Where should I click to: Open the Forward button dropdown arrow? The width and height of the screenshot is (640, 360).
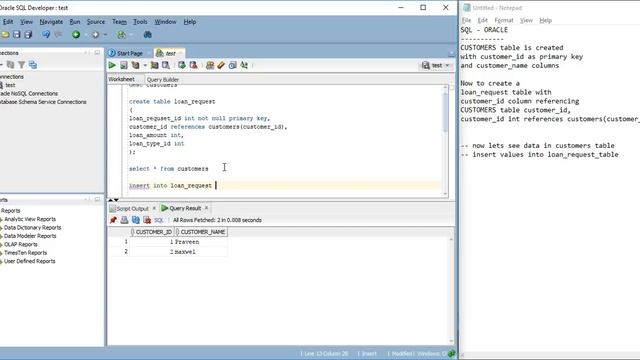(x=105, y=35)
